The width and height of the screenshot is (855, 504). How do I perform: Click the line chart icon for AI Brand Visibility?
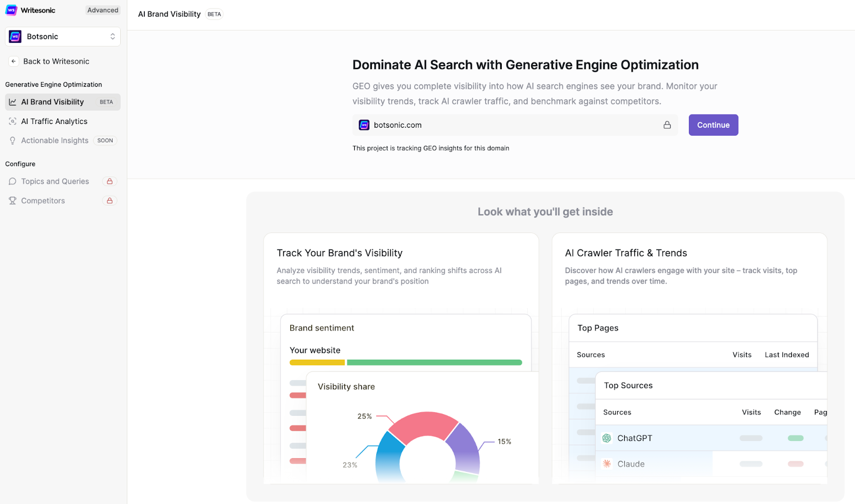[13, 102]
